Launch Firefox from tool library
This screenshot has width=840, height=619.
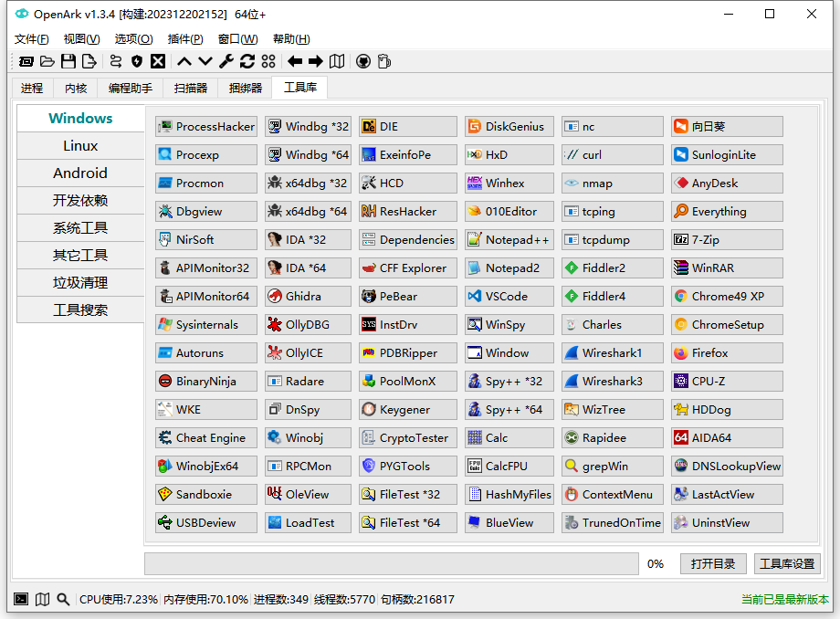point(727,353)
